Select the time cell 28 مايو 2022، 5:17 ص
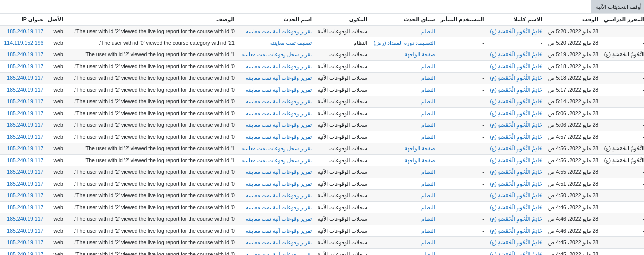 [x=573, y=90]
